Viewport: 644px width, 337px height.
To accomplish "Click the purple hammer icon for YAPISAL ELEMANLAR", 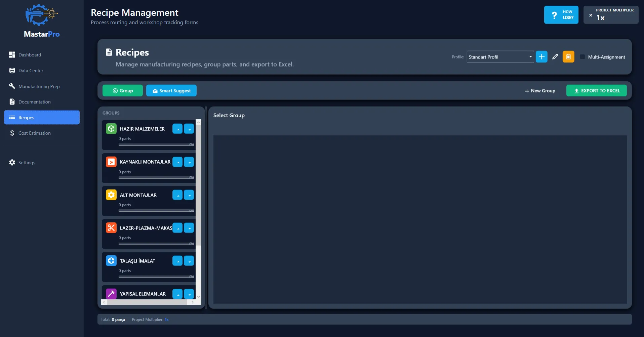I will [x=111, y=294].
